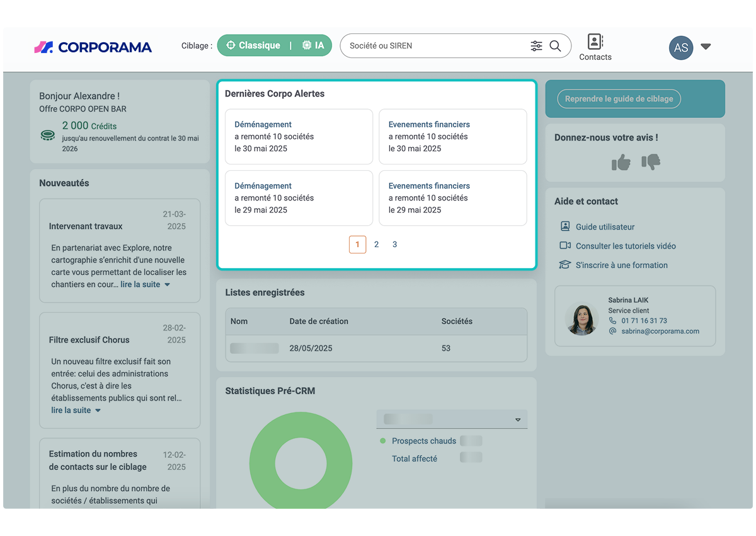Click the sabrina@corporama.com email address
Image resolution: width=756 pixels, height=536 pixels.
tap(660, 331)
